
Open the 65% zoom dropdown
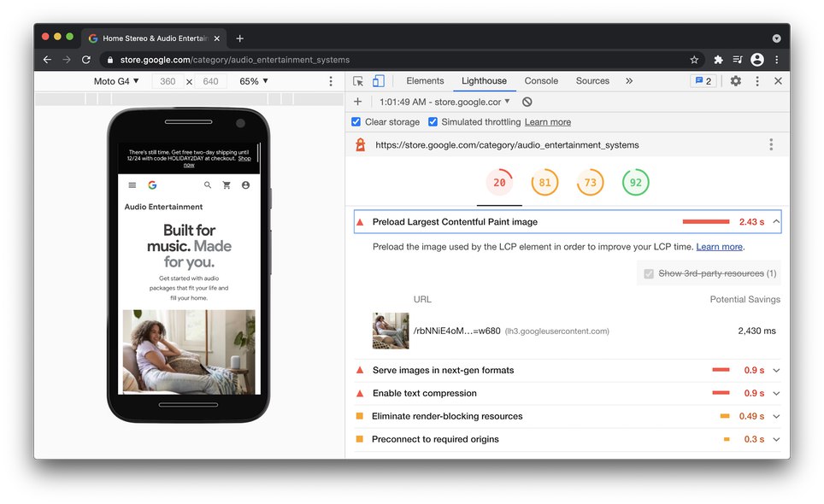[254, 81]
